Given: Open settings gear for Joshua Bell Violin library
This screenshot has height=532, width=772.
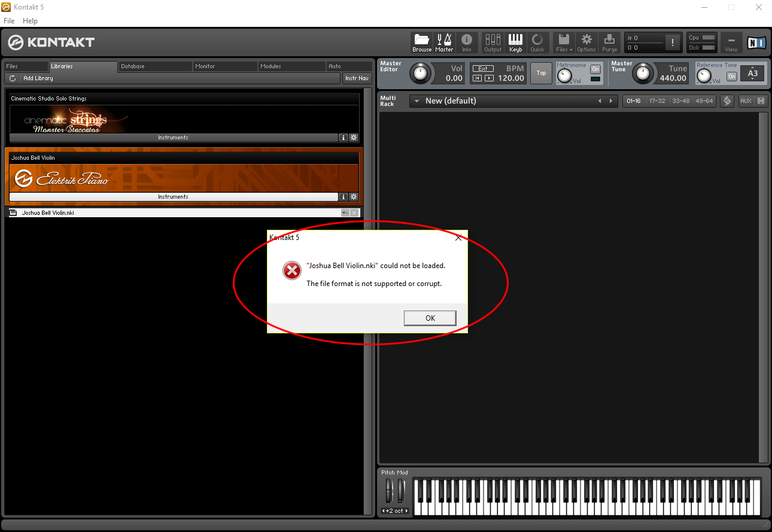Looking at the screenshot, I should (354, 197).
